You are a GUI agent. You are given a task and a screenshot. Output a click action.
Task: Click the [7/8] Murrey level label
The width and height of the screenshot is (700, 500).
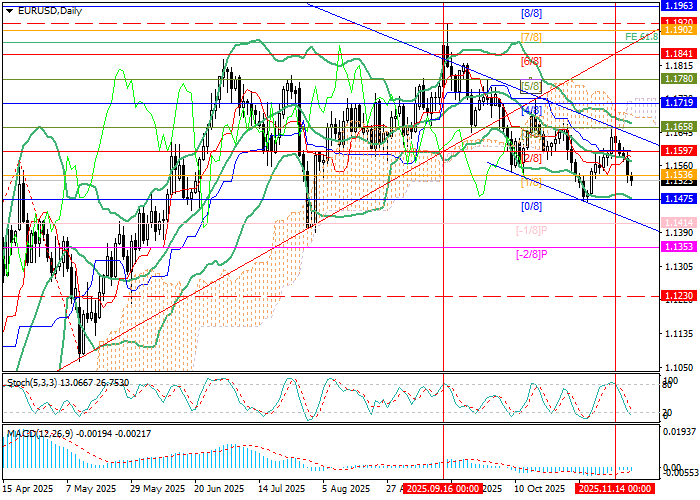pos(531,38)
